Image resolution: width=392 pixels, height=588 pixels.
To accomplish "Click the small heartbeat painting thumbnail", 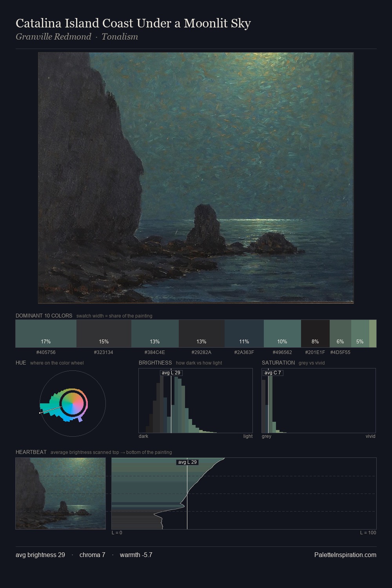I will (x=61, y=494).
